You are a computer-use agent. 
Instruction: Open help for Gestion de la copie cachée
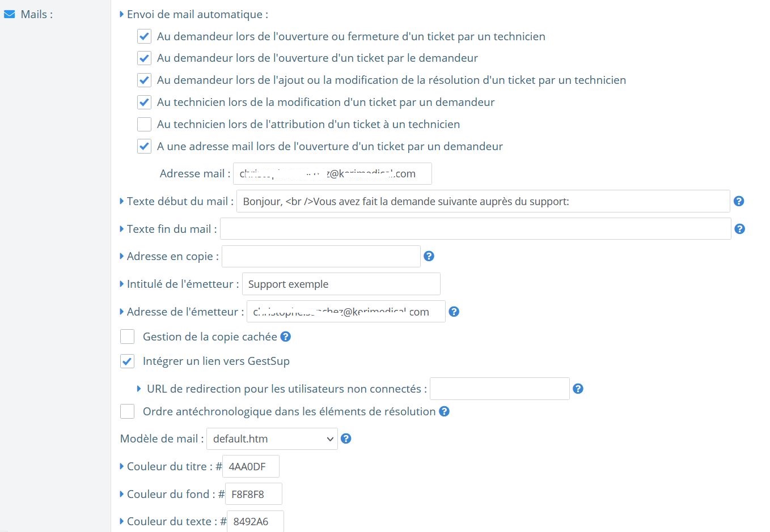pyautogui.click(x=286, y=337)
